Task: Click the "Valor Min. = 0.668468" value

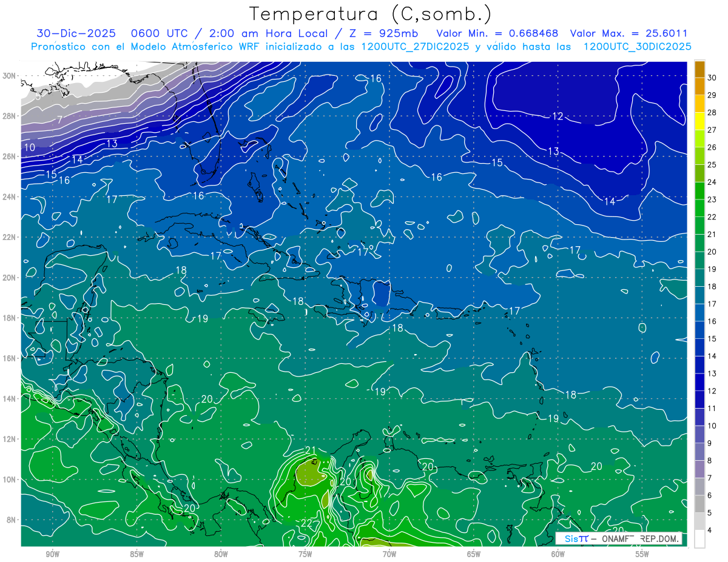Action: point(497,33)
